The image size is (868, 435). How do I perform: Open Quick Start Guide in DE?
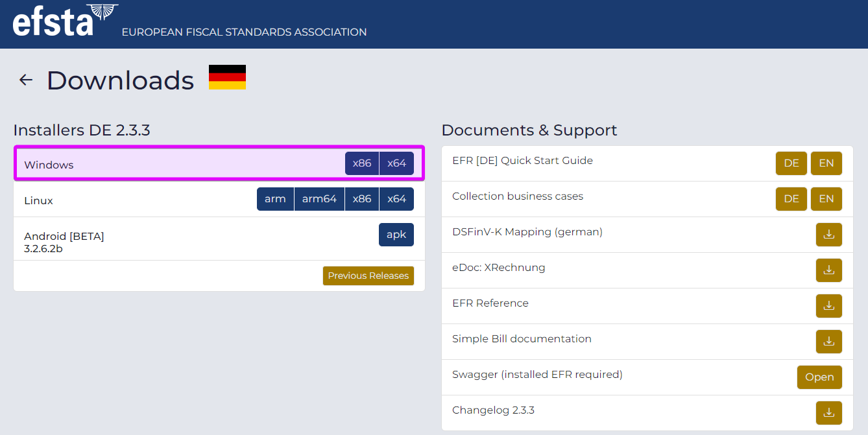pos(791,163)
